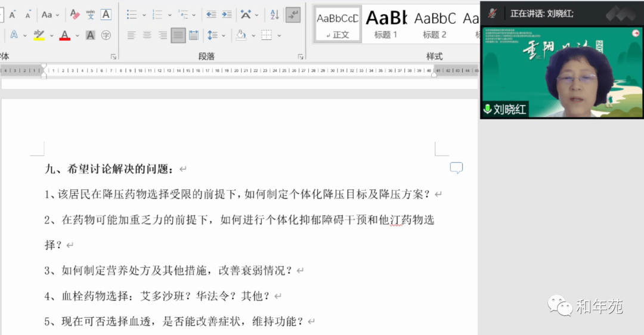Toggle Justify alignment button
This screenshot has width=644, height=335.
(178, 35)
